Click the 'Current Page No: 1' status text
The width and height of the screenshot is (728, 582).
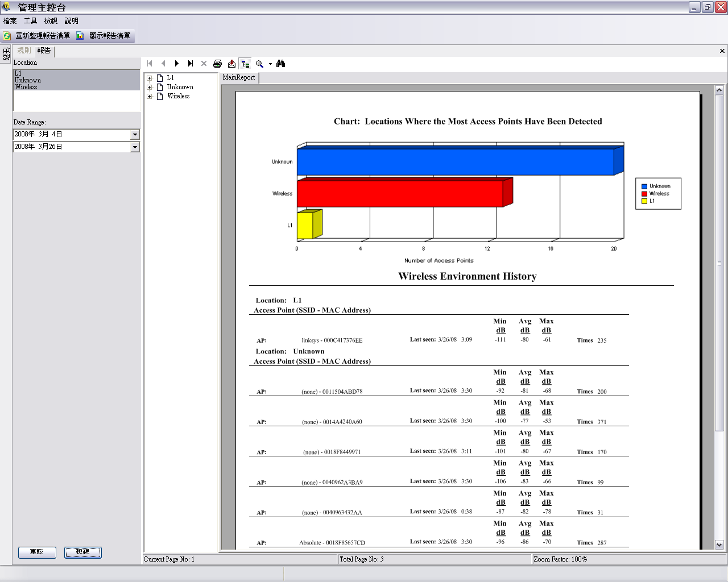tap(169, 559)
